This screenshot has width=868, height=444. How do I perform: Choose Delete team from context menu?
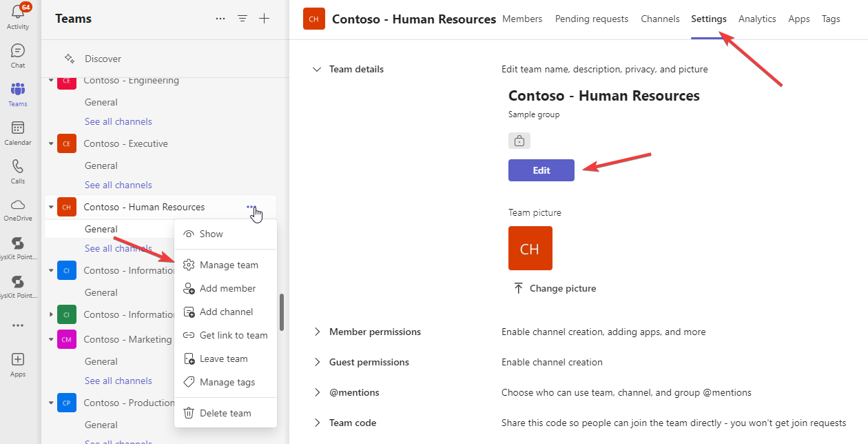[x=225, y=413]
